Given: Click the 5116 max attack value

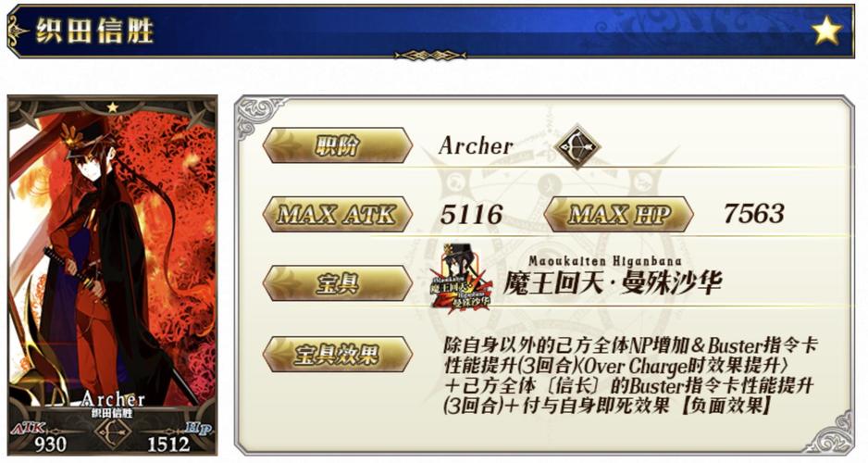Looking at the screenshot, I should pos(471,214).
